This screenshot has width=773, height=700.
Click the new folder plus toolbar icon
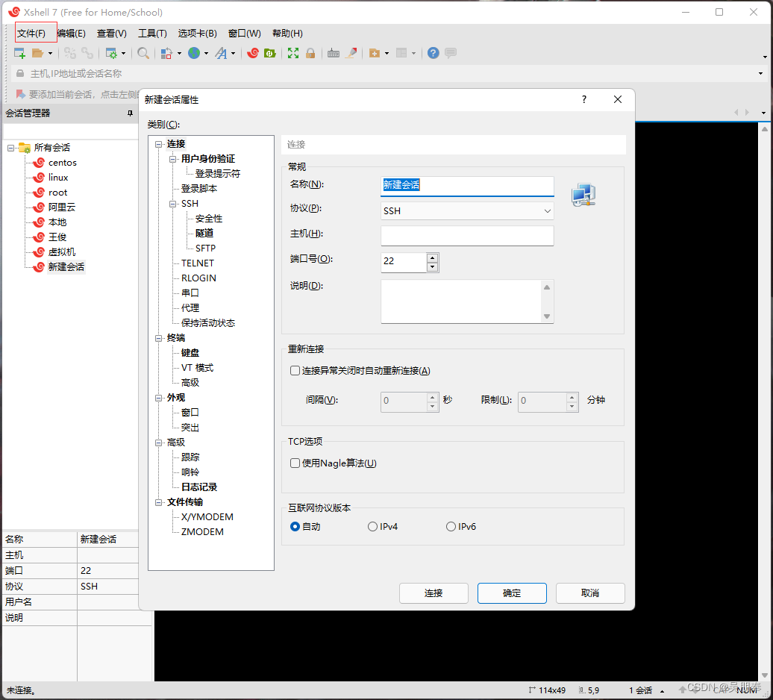click(x=375, y=53)
